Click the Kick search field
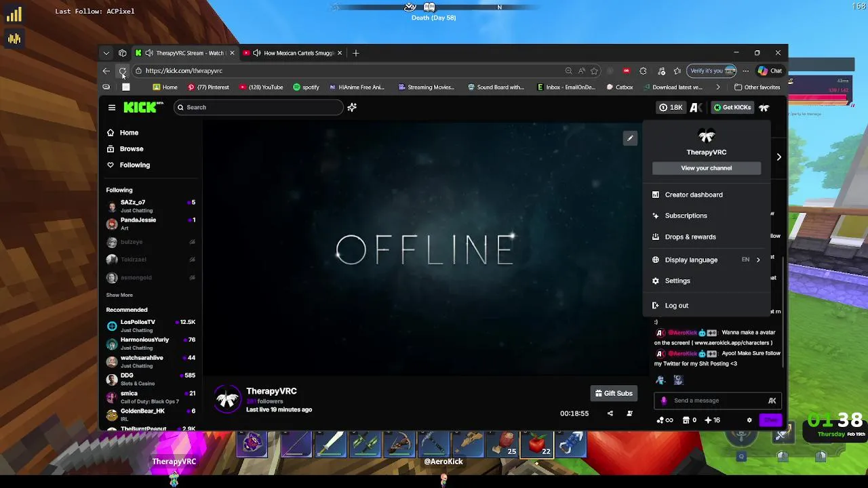 pyautogui.click(x=258, y=107)
